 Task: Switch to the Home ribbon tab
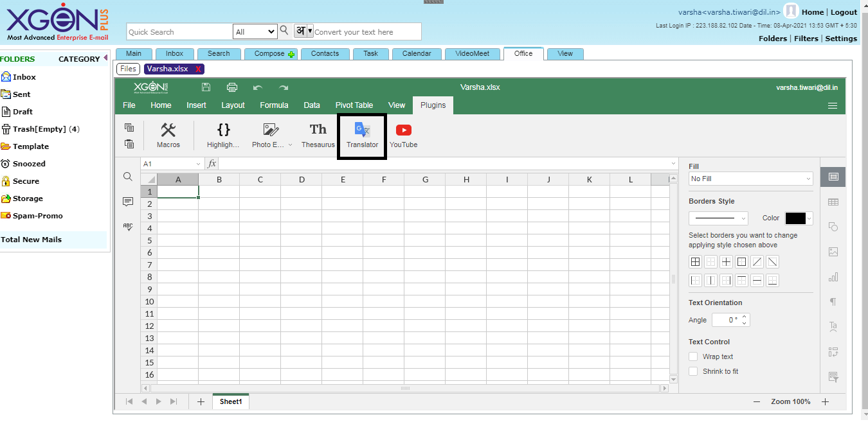161,105
